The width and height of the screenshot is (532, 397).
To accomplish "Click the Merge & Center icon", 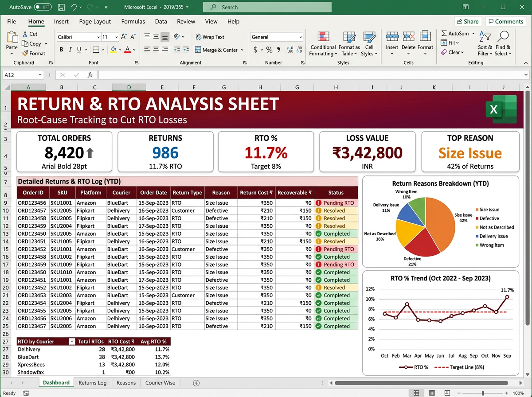I will coord(198,50).
